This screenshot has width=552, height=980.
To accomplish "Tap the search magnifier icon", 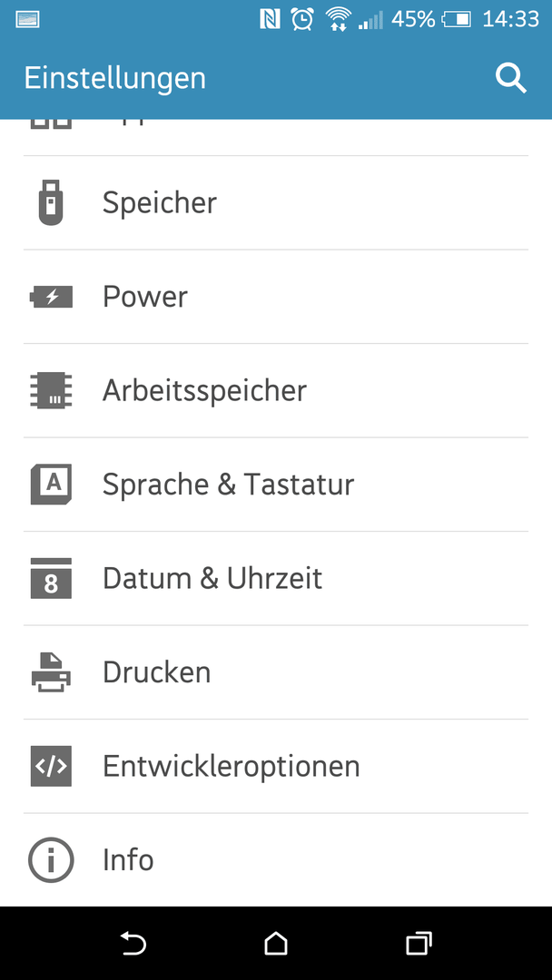I will (511, 78).
